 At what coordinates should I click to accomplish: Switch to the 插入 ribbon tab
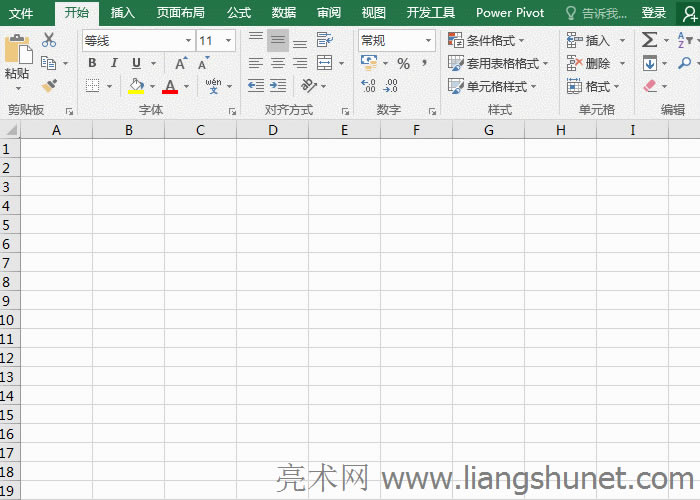pyautogui.click(x=123, y=12)
